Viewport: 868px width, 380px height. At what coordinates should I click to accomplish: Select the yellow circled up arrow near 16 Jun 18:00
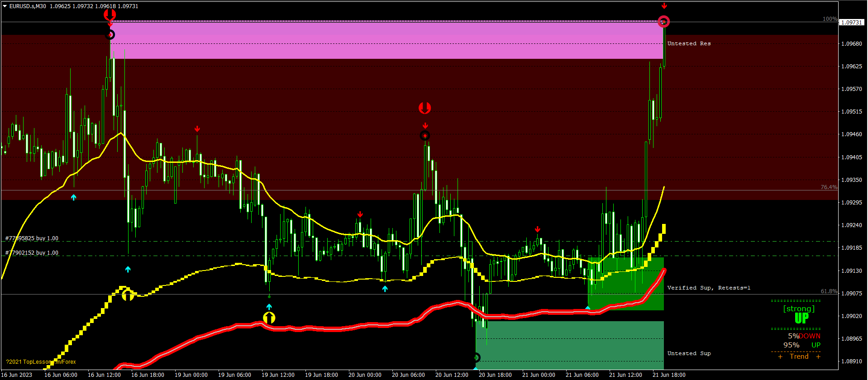tap(128, 295)
